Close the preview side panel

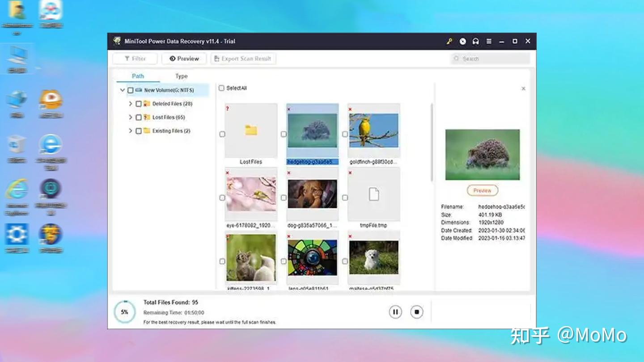[523, 88]
